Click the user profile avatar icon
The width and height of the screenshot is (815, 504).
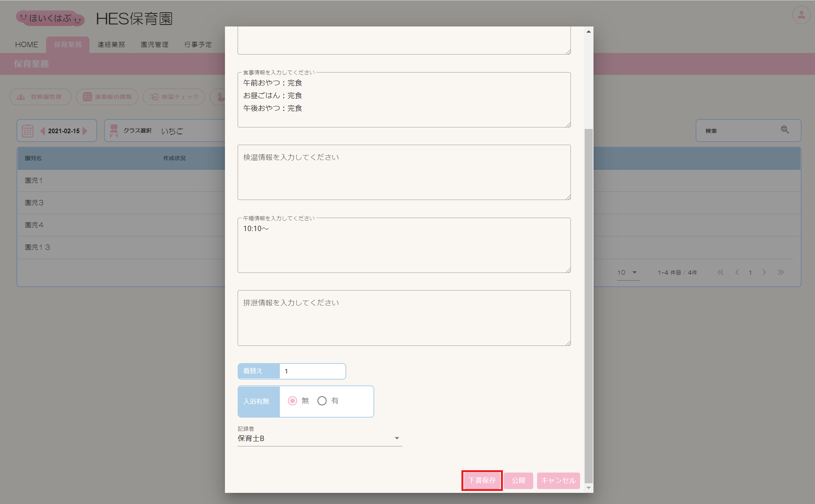tap(801, 15)
